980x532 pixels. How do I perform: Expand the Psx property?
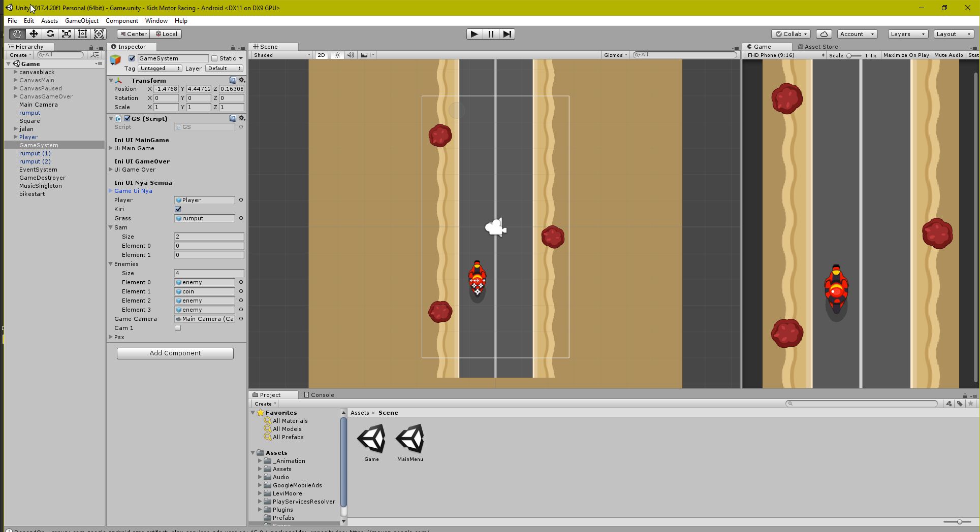[x=111, y=337]
